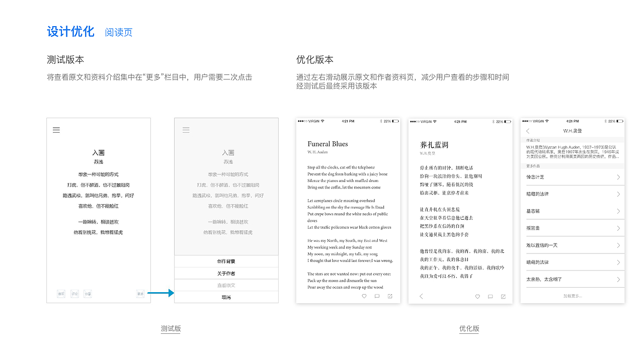Image resolution: width=644 pixels, height=360 pixels.
Task: Tap the back chevron on the 葬礼蓝调 screen
Action: click(x=421, y=297)
